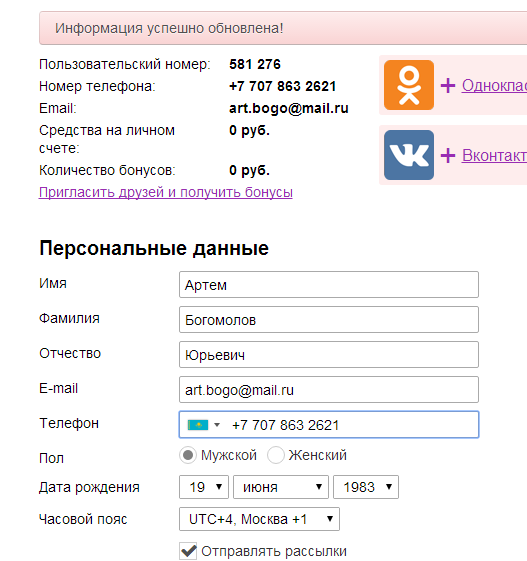Focus the Отчество field containing Юрьевич
Image resolution: width=527 pixels, height=561 pixels.
329,355
